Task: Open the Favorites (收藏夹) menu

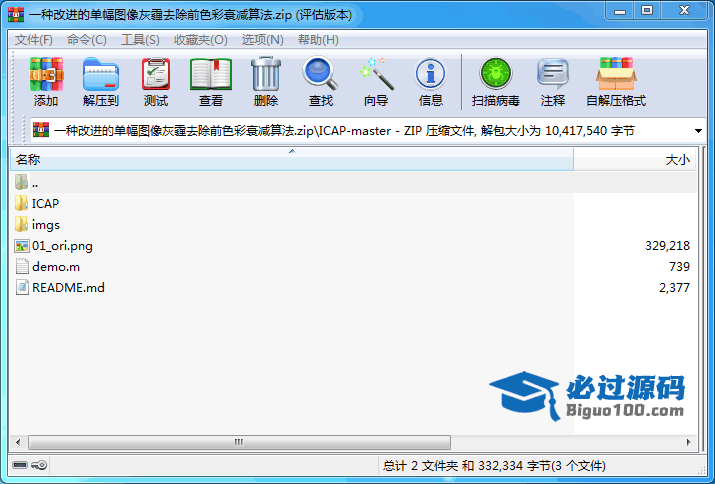Action: [201, 40]
